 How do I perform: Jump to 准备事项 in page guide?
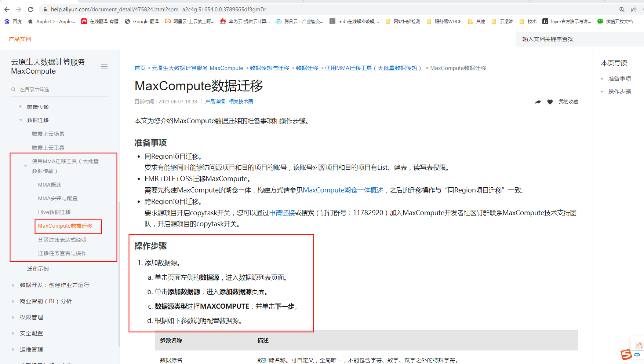[619, 79]
